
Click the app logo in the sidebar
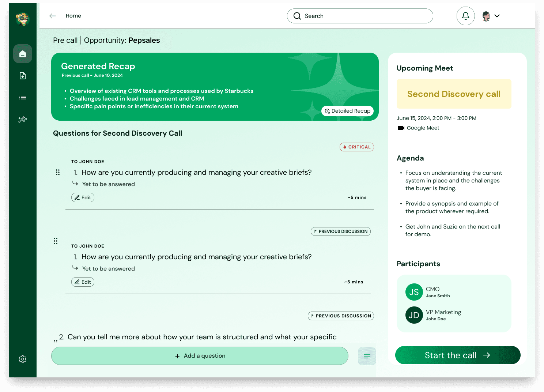point(23,19)
